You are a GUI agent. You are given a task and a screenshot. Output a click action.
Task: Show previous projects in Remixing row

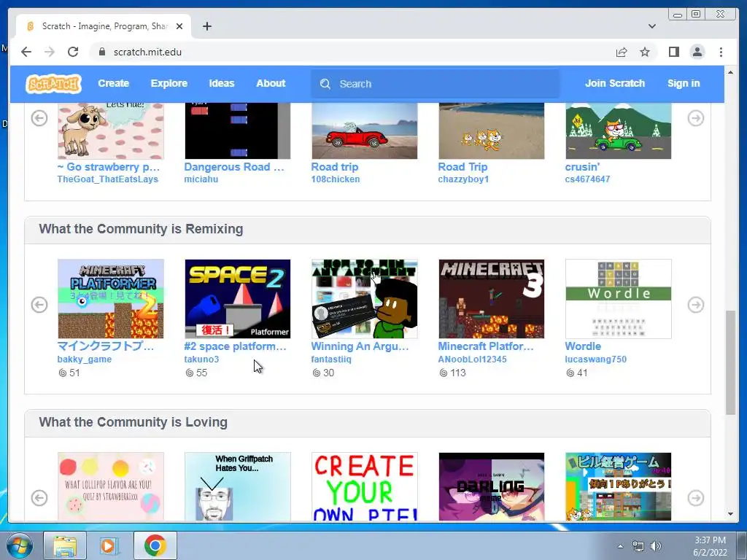pyautogui.click(x=39, y=305)
